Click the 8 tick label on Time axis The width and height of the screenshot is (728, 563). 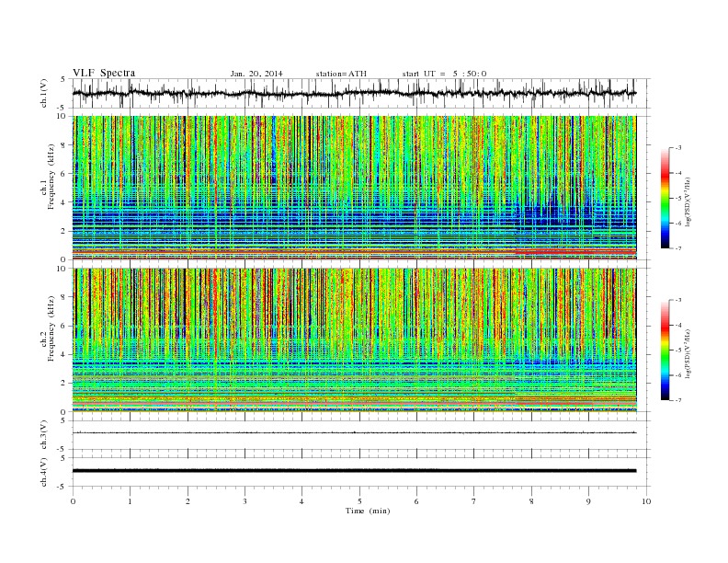tap(531, 501)
